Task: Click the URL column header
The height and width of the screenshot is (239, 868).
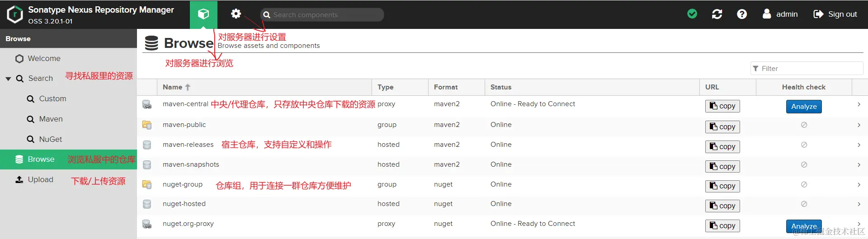Action: click(728, 87)
